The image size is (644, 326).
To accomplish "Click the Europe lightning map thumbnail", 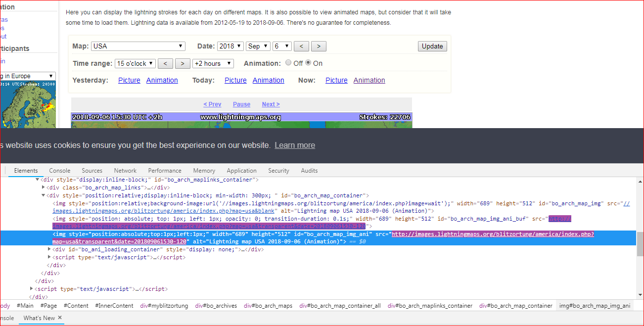I will (x=28, y=104).
